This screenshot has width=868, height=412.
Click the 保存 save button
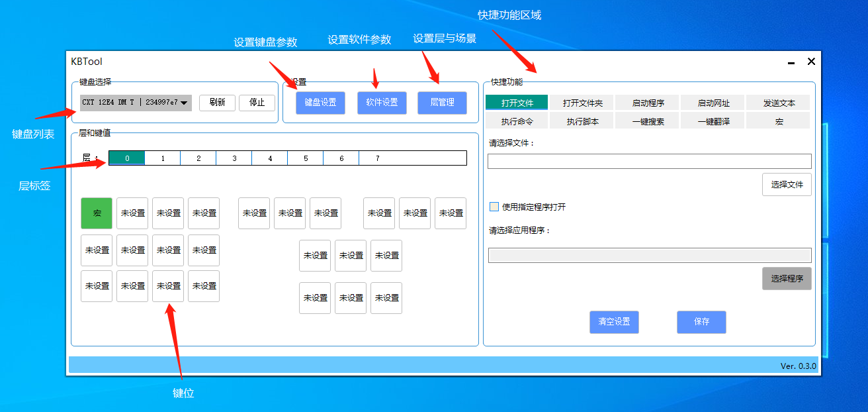[701, 322]
